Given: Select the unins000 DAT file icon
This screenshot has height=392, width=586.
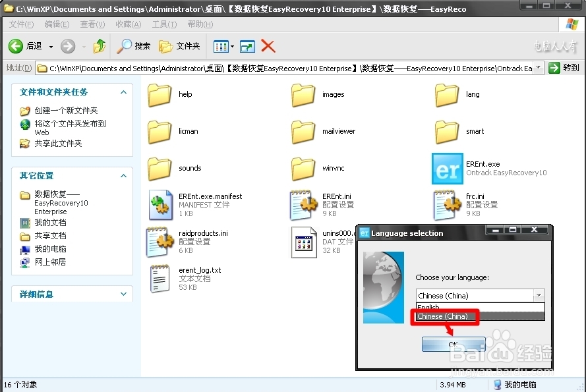Looking at the screenshot, I should (304, 242).
